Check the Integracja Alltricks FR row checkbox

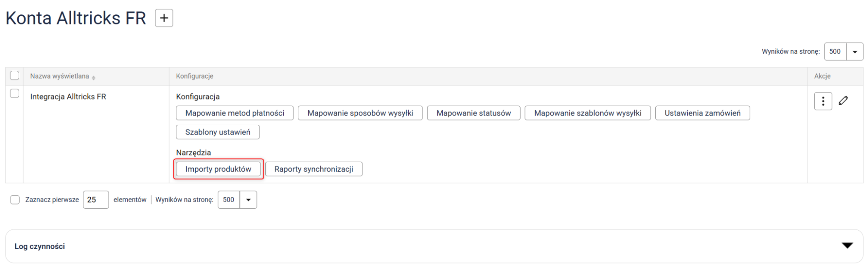pos(15,93)
